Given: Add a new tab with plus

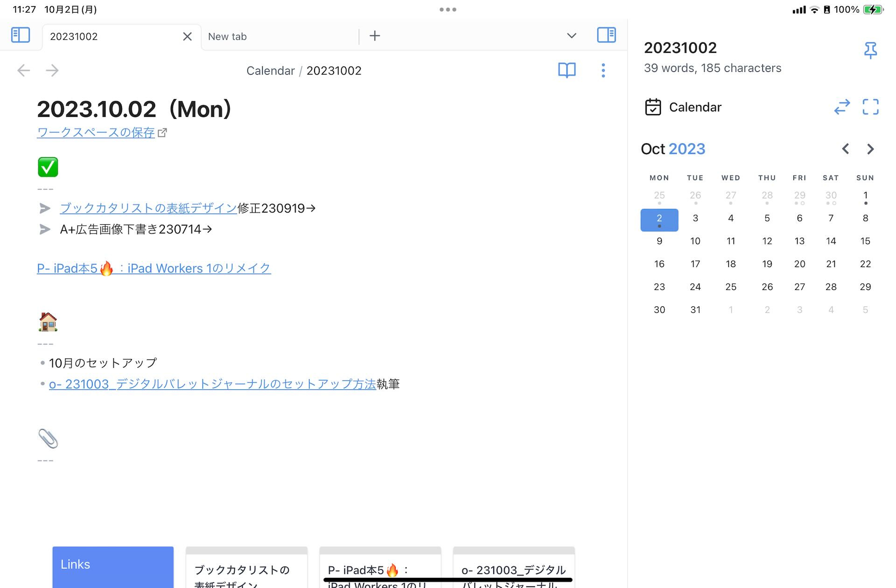Looking at the screenshot, I should (x=375, y=36).
